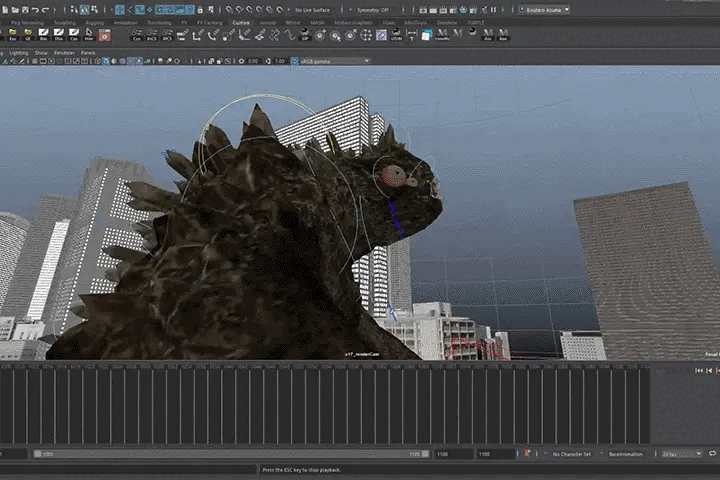This screenshot has width=720, height=480.
Task: Click the sine wave deformer shelf icon
Action: point(290,35)
